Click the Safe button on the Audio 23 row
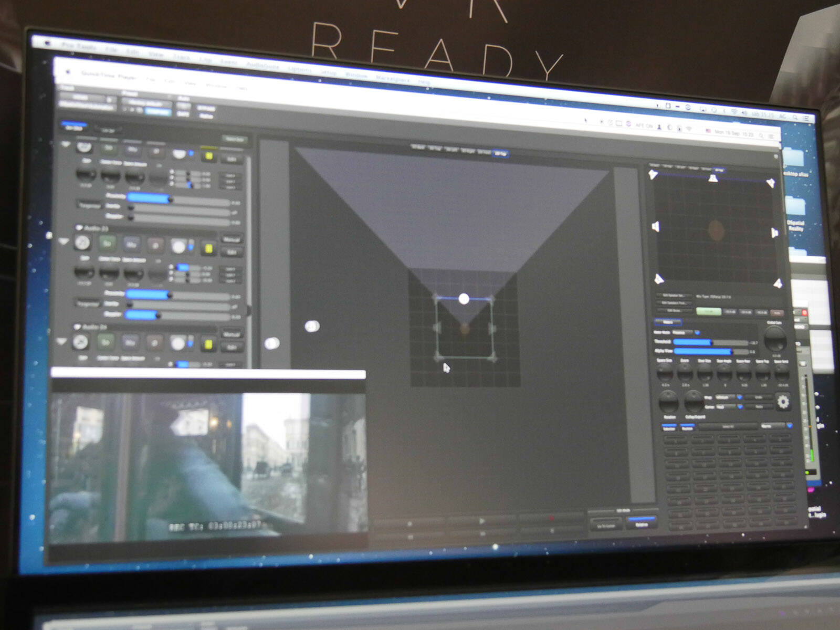Viewport: 840px width, 630px height. pos(232,252)
